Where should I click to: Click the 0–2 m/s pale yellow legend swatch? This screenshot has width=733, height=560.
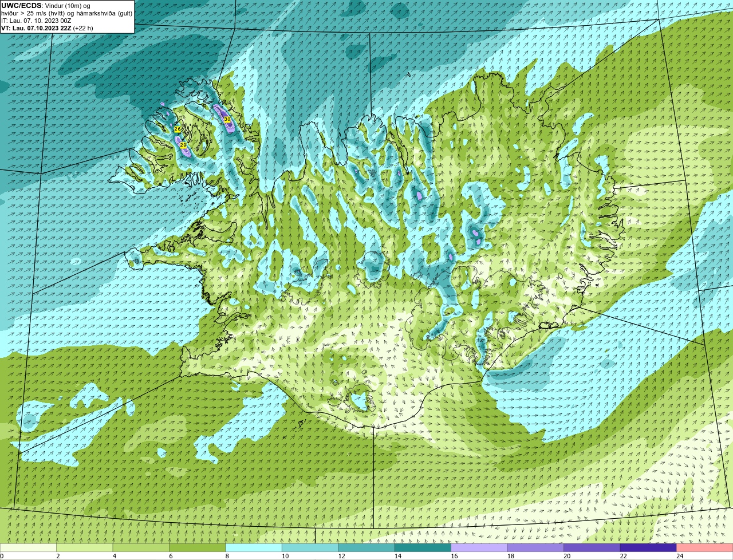click(28, 548)
